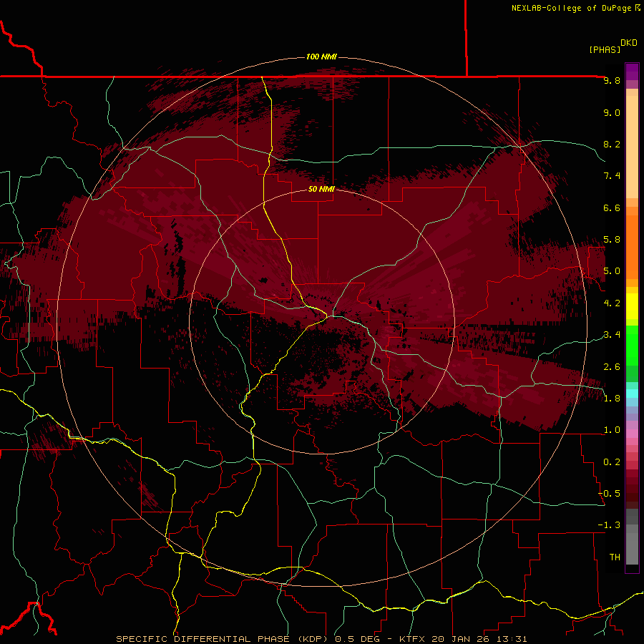Click the 2.6 scale value
This screenshot has width=644, height=644.
612,367
